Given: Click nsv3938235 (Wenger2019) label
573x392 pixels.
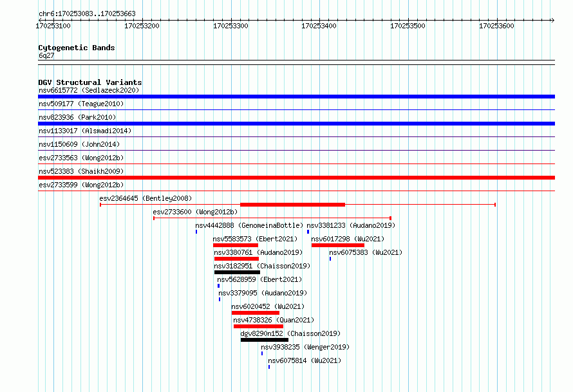Looking at the screenshot, I should pyautogui.click(x=305, y=347).
